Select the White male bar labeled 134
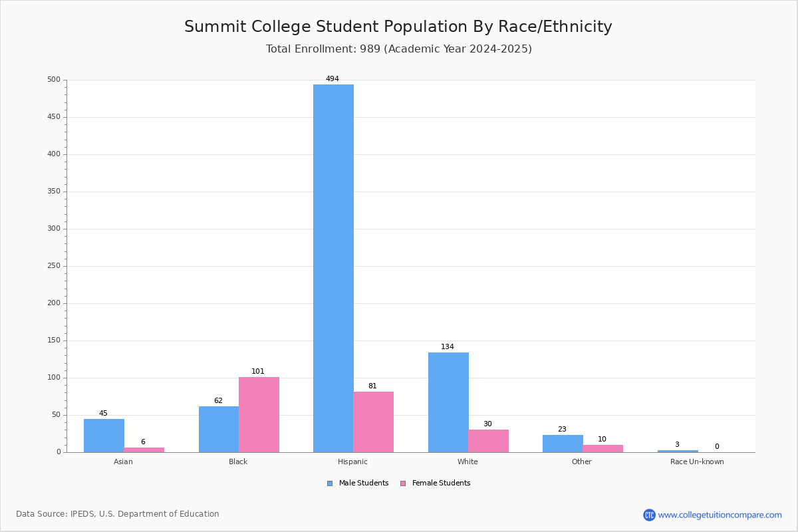 point(448,402)
